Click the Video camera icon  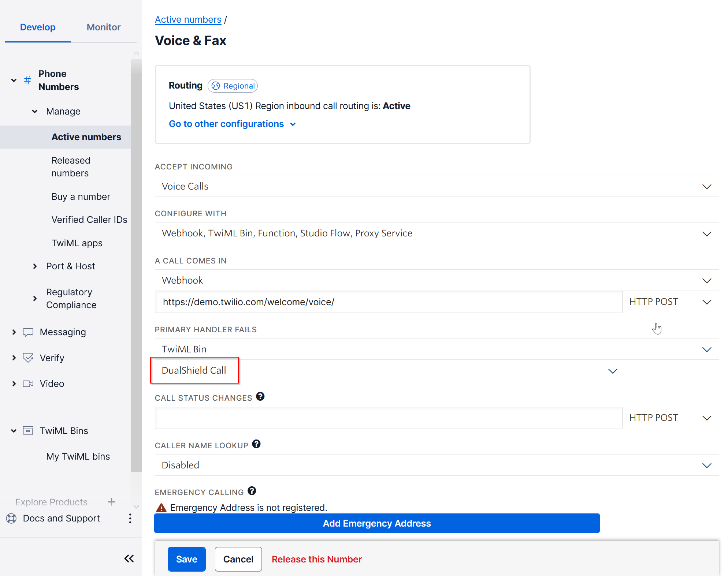tap(28, 384)
